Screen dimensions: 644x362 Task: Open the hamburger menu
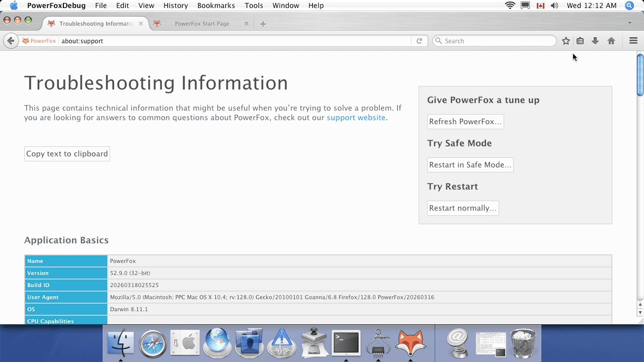point(633,41)
